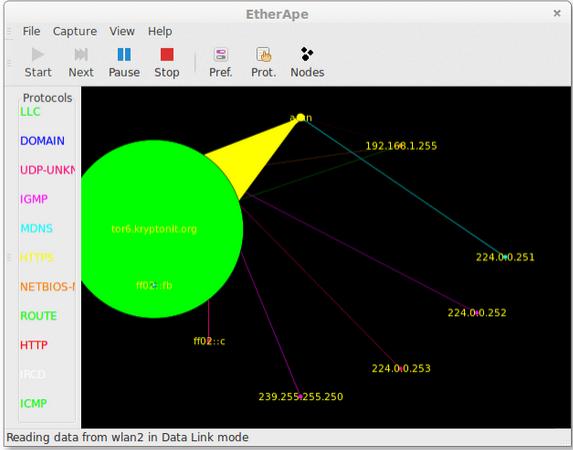Select the 239.255.255.250 node
This screenshot has width=573, height=450.
(x=301, y=397)
